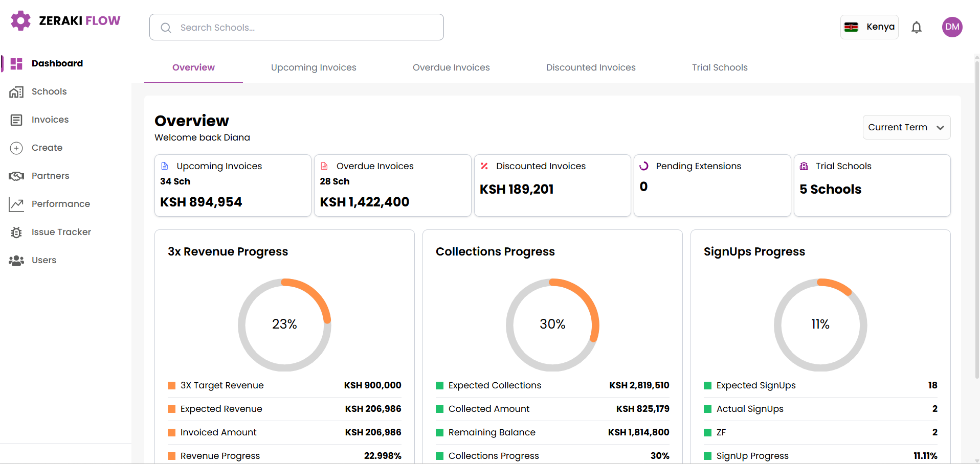Click the search magnifier icon

[x=166, y=28]
